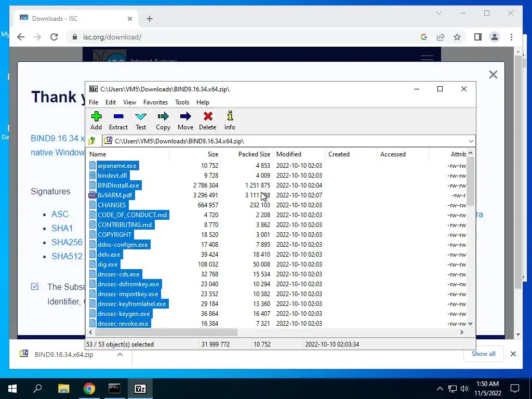Screen dimensions: 532x399
Task: Open the ASC signature link
Action: pyautogui.click(x=60, y=215)
